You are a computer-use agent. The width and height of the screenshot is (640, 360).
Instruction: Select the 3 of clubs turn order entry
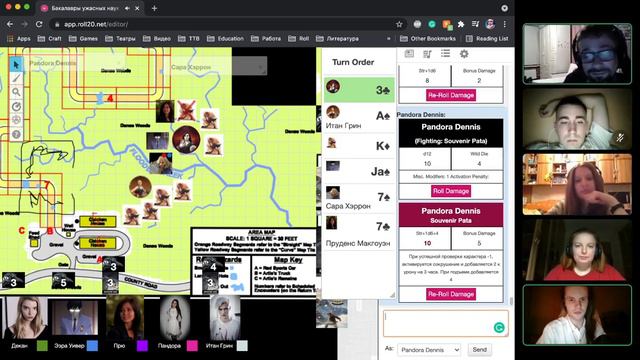[359, 89]
